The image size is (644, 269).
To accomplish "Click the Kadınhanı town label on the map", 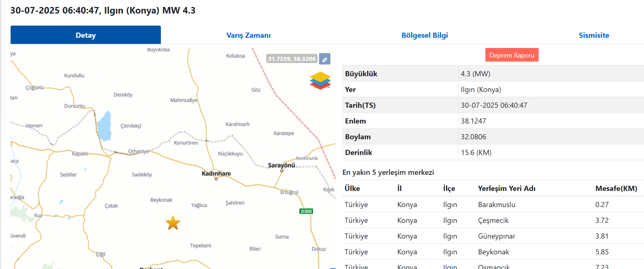I will click(216, 173).
